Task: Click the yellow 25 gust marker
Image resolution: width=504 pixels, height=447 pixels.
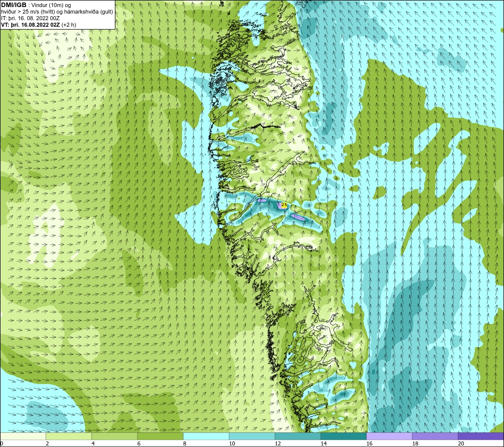Action: (x=284, y=205)
